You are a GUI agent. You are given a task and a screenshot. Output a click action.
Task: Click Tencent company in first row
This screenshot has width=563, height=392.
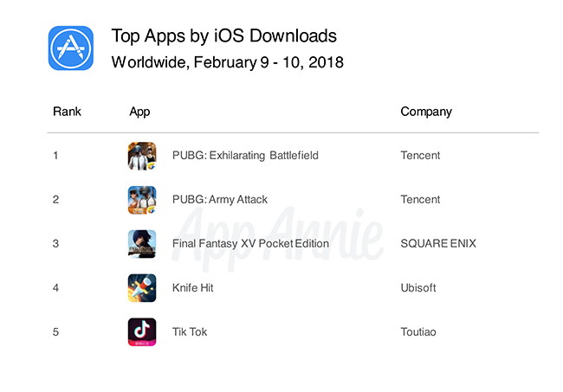click(x=420, y=156)
